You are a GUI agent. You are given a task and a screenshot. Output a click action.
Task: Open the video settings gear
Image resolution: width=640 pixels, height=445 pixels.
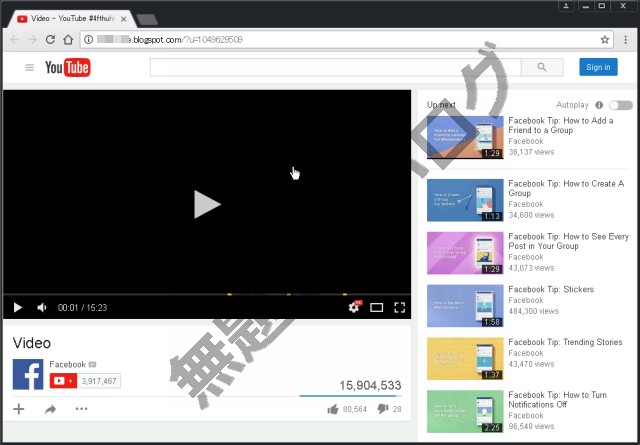[x=354, y=307]
